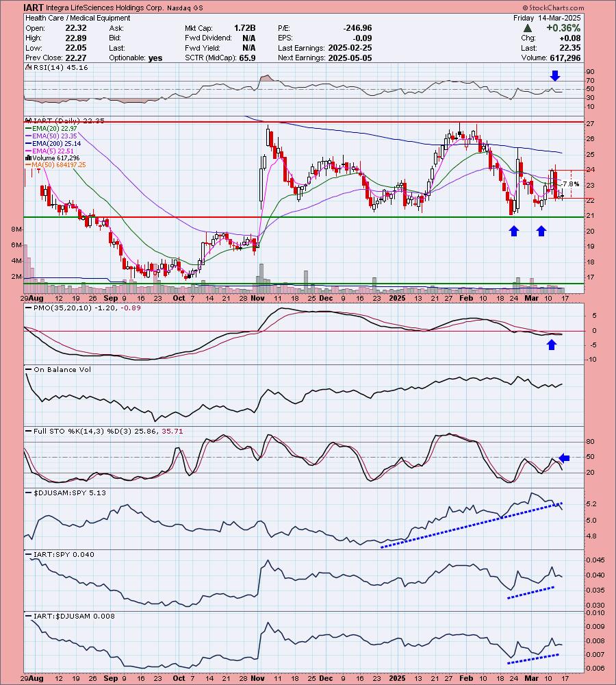Viewport: 616px width, 685px height.
Task: Click the green up-triangle change indicator
Action: 528,28
